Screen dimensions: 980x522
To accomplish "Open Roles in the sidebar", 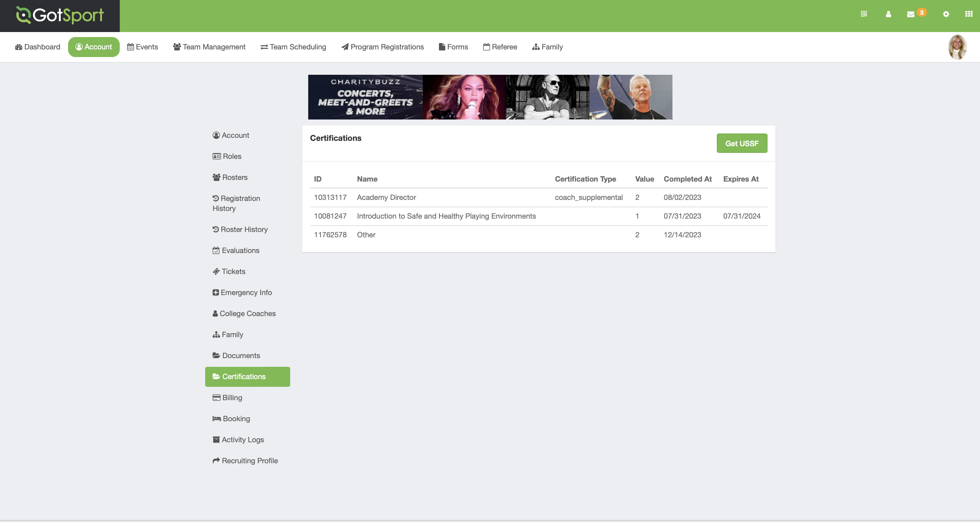I will point(247,157).
